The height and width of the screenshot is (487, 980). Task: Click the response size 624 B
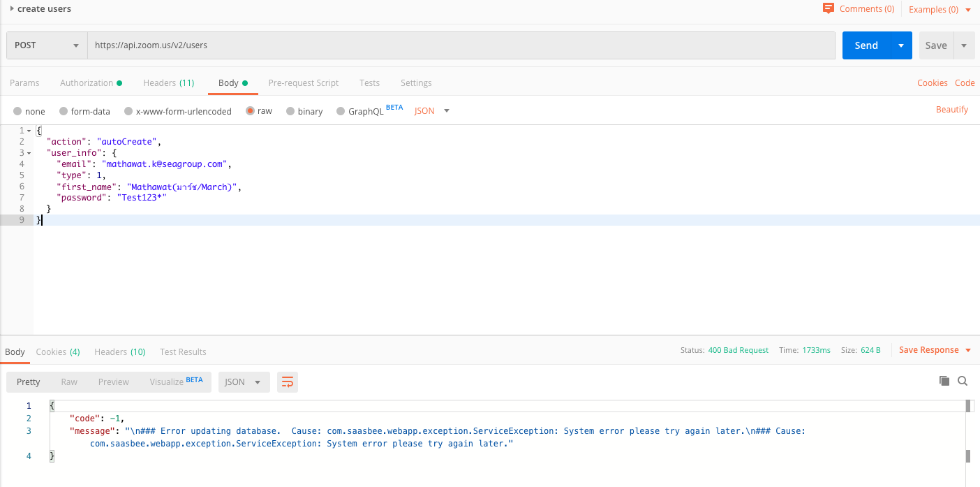click(x=870, y=350)
